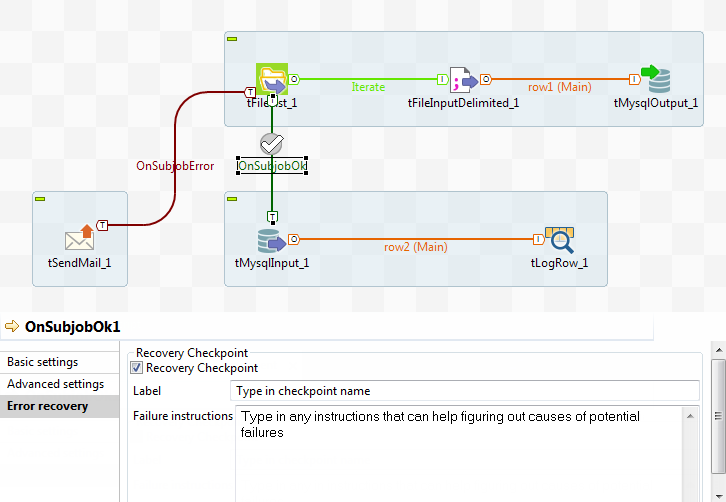The height and width of the screenshot is (502, 726).
Task: Uncheck the Recovery Checkpoint checkbox
Action: click(x=137, y=368)
